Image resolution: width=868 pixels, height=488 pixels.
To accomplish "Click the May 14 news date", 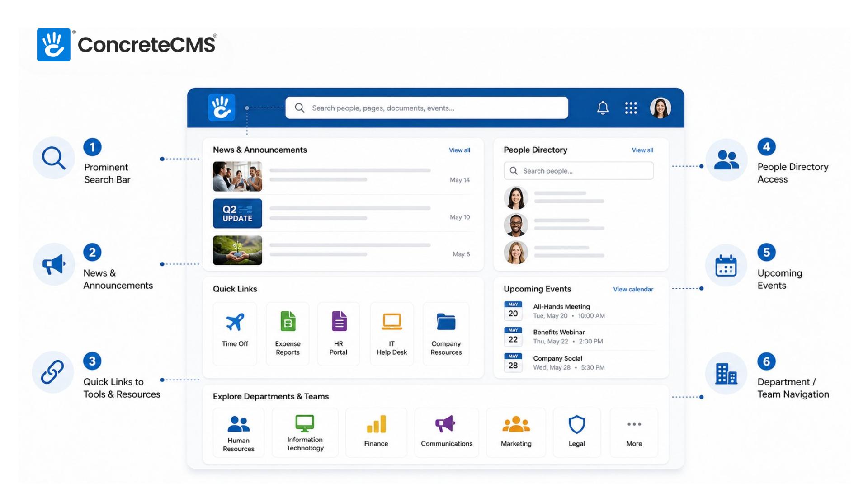I will pyautogui.click(x=460, y=180).
